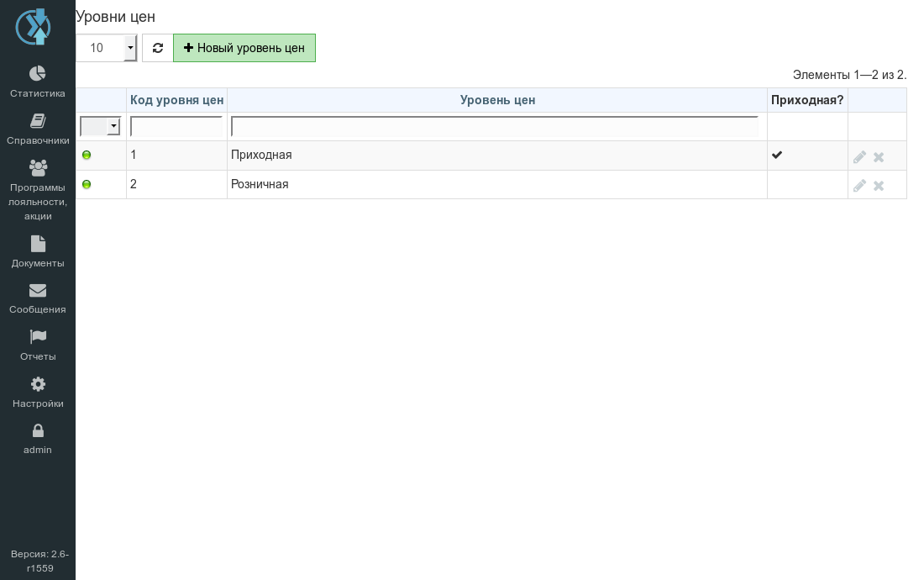This screenshot has width=924, height=580.
Task: Click the Версия: 2.6-r1559 version text
Action: coord(39,562)
